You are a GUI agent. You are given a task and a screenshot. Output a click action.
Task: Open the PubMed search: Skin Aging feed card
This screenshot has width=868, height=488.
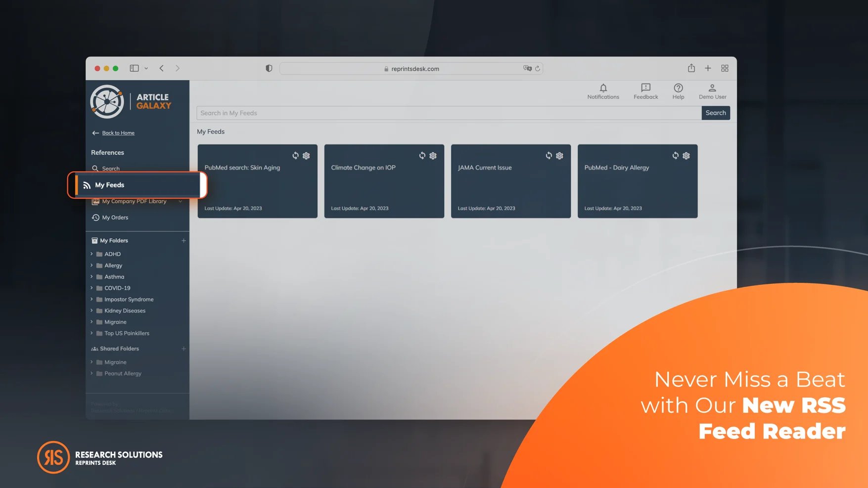tap(258, 181)
